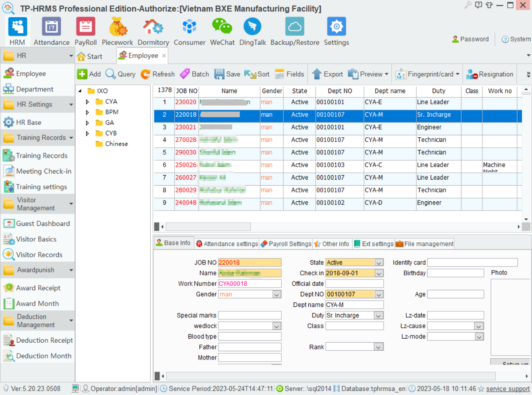
Task: Open the Dormitory module
Action: [x=153, y=31]
